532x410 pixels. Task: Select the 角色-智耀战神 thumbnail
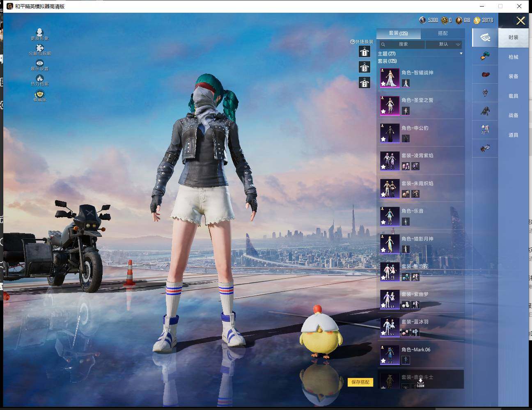pyautogui.click(x=390, y=78)
